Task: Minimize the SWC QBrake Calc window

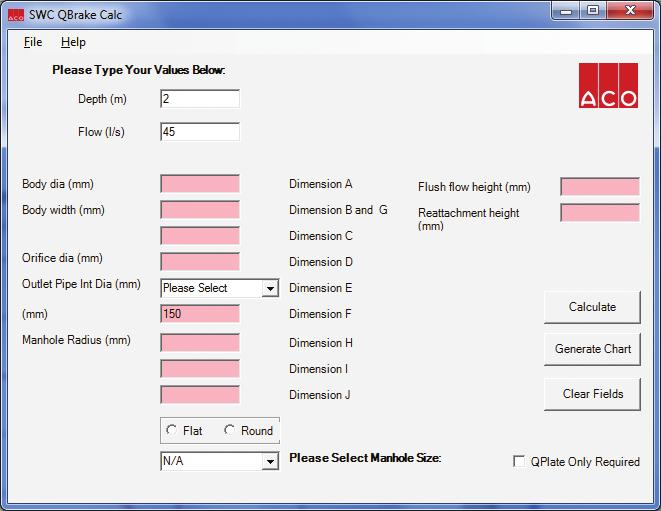Action: click(x=565, y=11)
